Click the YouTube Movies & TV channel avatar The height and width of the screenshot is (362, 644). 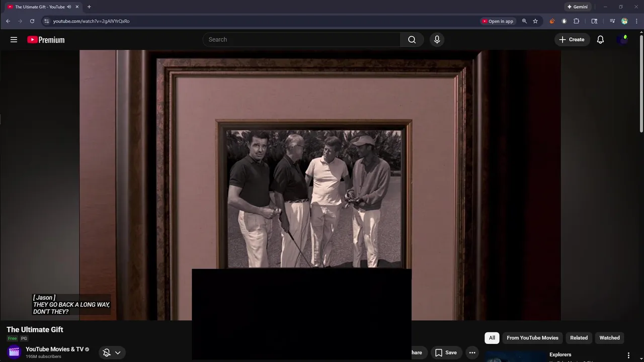point(14,352)
